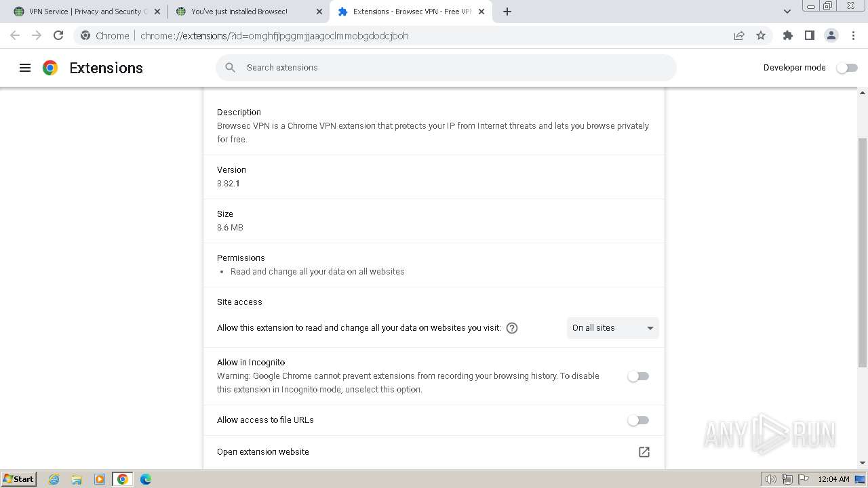
Task: Close the VPN Service tab
Action: pyautogui.click(x=157, y=12)
